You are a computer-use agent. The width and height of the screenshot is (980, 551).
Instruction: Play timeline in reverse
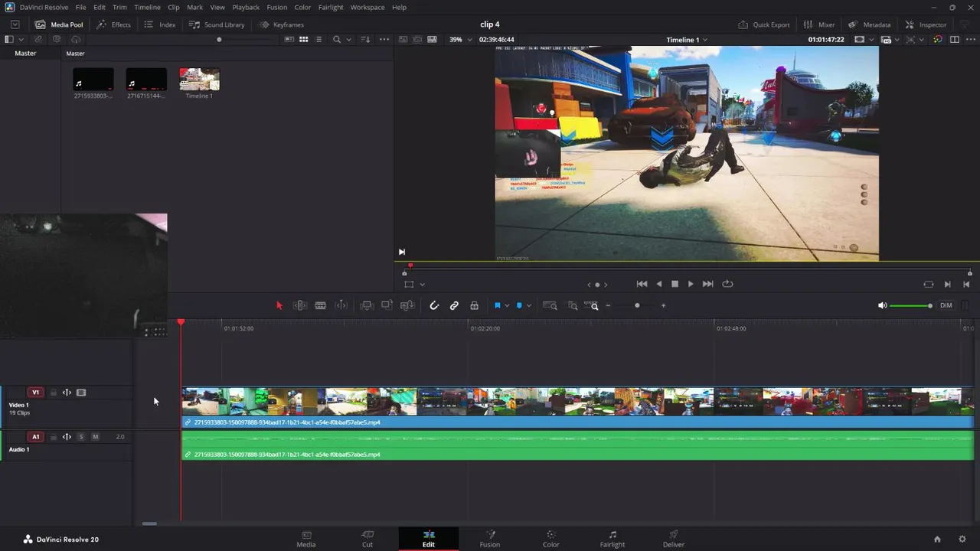659,284
